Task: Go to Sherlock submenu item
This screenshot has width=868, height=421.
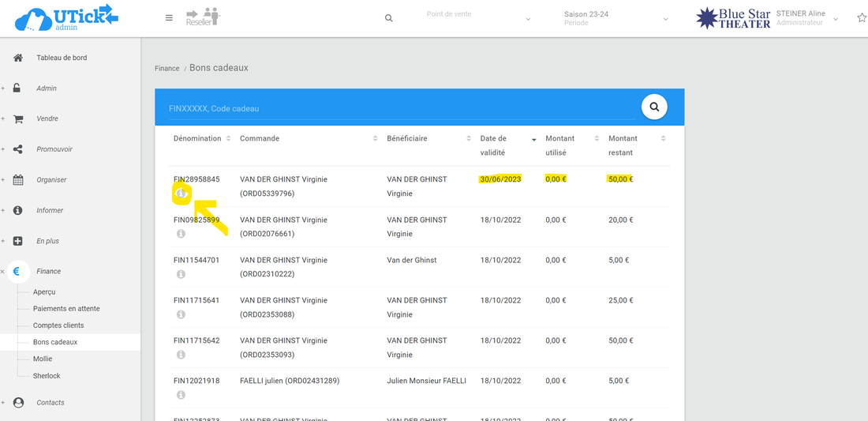Action: (x=47, y=376)
